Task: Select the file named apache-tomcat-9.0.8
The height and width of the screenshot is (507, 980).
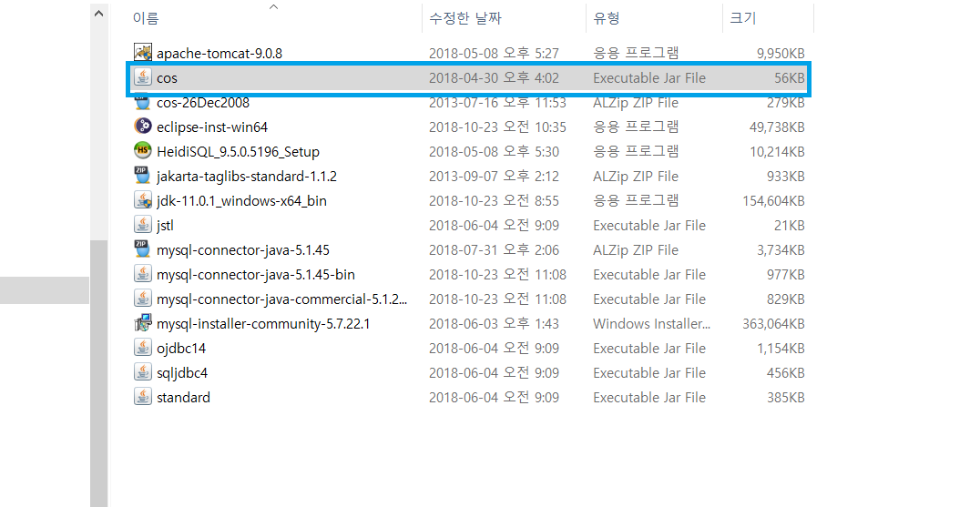Action: coord(219,53)
